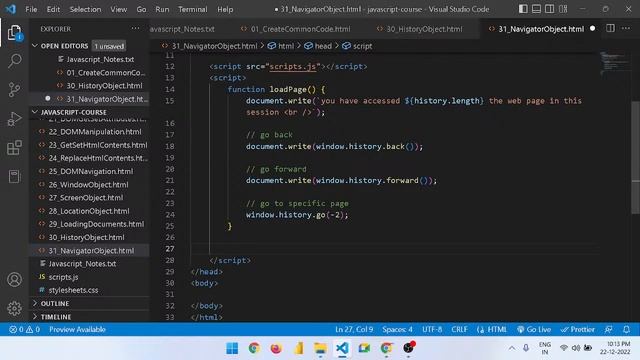Click Preview Available in status bar

click(x=77, y=329)
